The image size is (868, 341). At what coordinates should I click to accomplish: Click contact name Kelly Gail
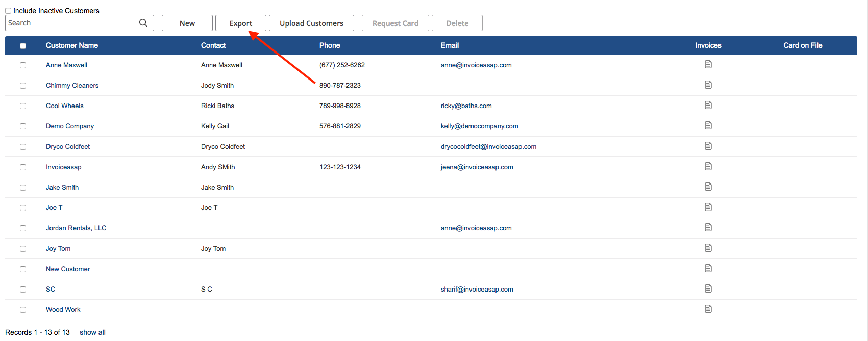(x=215, y=126)
